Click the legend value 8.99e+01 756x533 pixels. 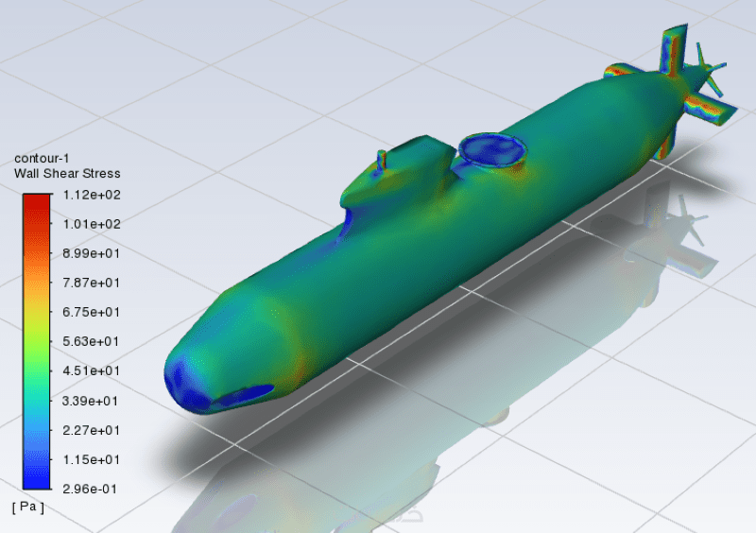[x=91, y=253]
